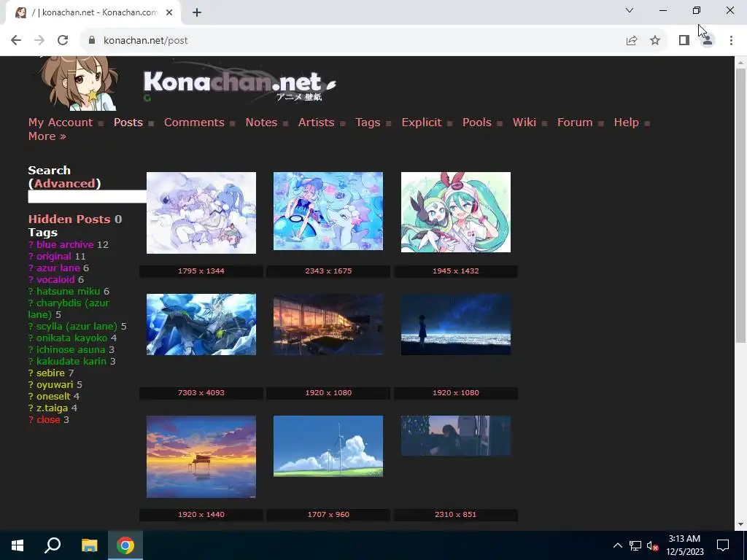
Task: Open the Comments section
Action: click(194, 122)
